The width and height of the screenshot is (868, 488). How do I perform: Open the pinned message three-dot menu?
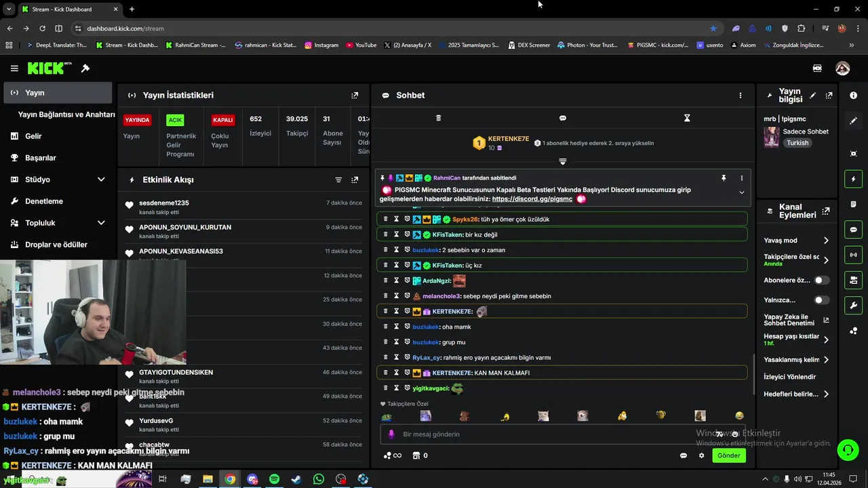click(741, 178)
